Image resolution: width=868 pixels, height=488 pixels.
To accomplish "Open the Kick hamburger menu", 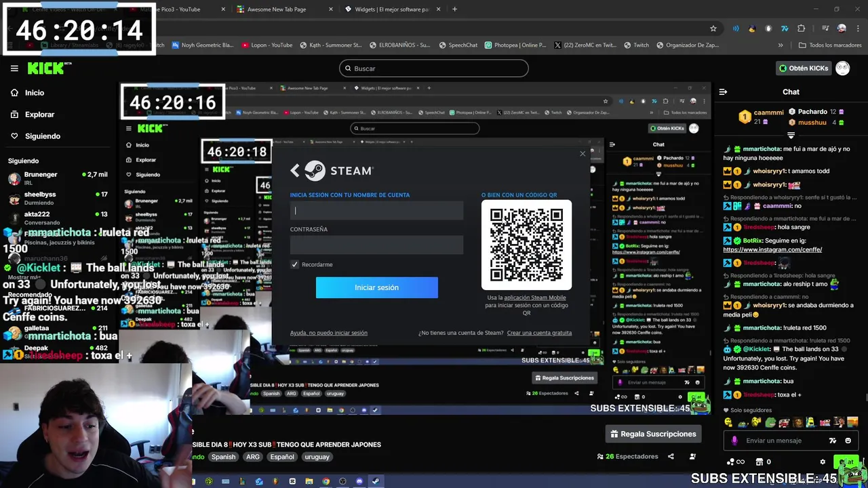I will click(14, 68).
